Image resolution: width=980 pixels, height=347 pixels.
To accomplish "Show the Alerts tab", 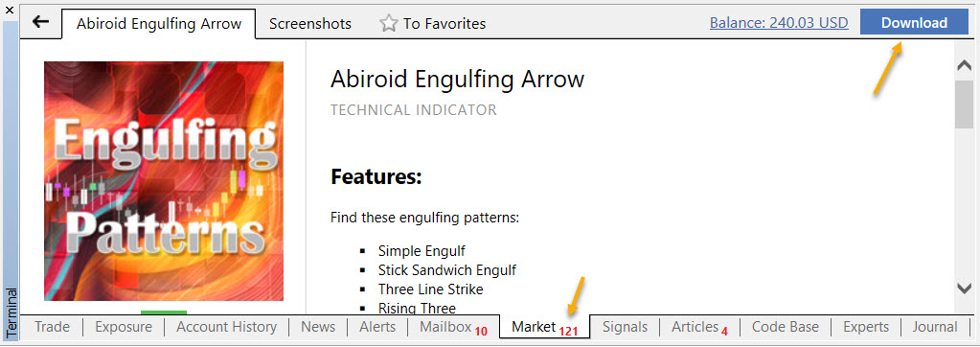I will (377, 327).
